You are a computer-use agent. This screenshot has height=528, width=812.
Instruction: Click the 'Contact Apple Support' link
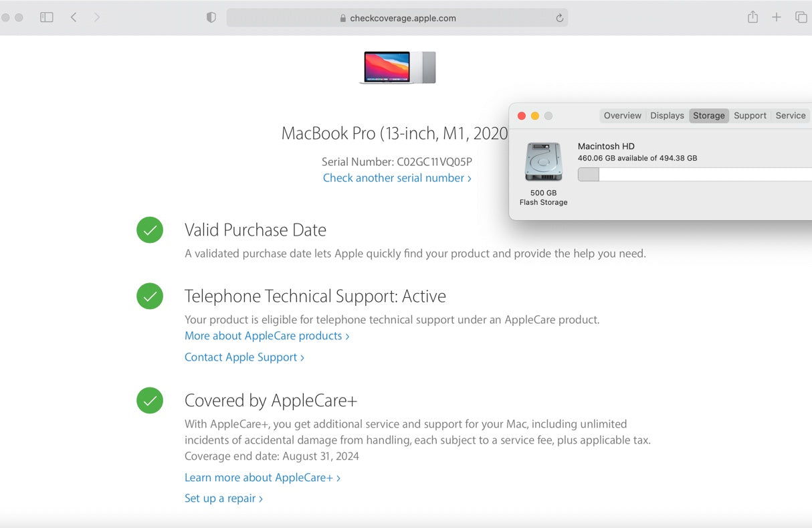244,357
